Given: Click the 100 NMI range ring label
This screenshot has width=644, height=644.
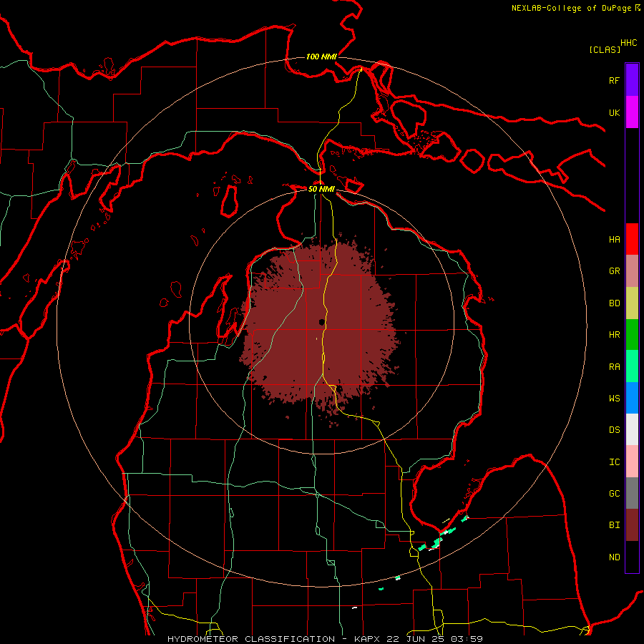Looking at the screenshot, I should click(x=321, y=57).
